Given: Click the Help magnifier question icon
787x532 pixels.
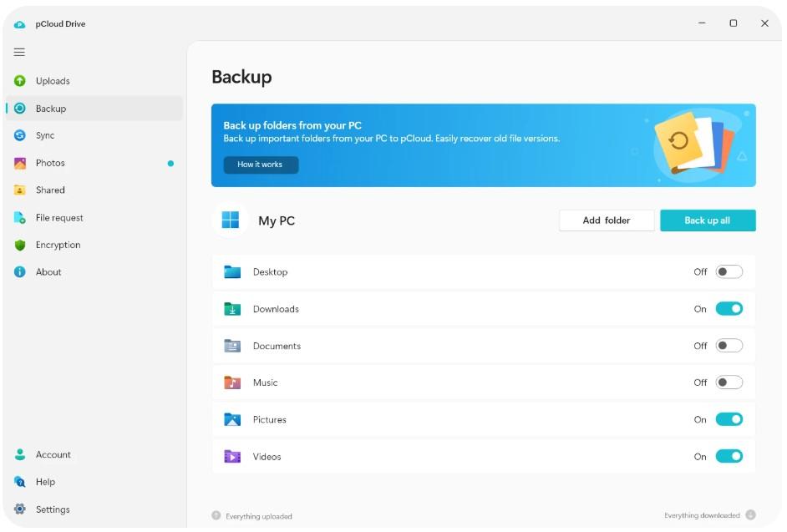Looking at the screenshot, I should 19,482.
